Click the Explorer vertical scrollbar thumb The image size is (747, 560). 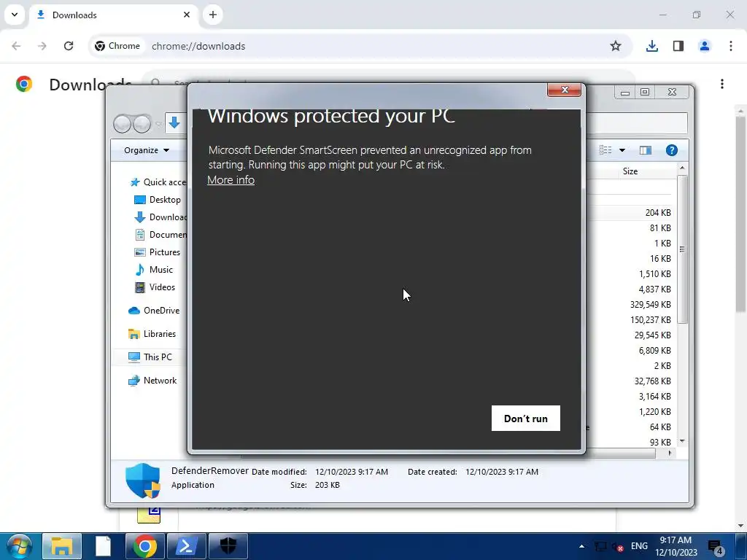tap(682, 249)
